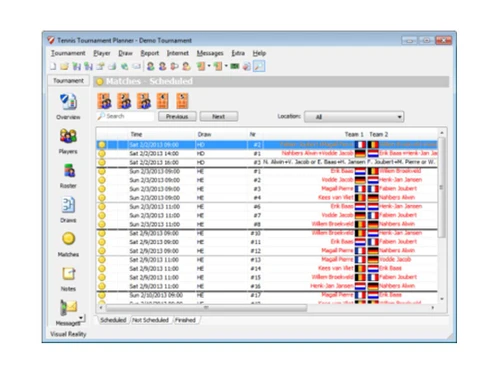Click small dropdown arrow beside Messages sidebar item

(x=81, y=318)
